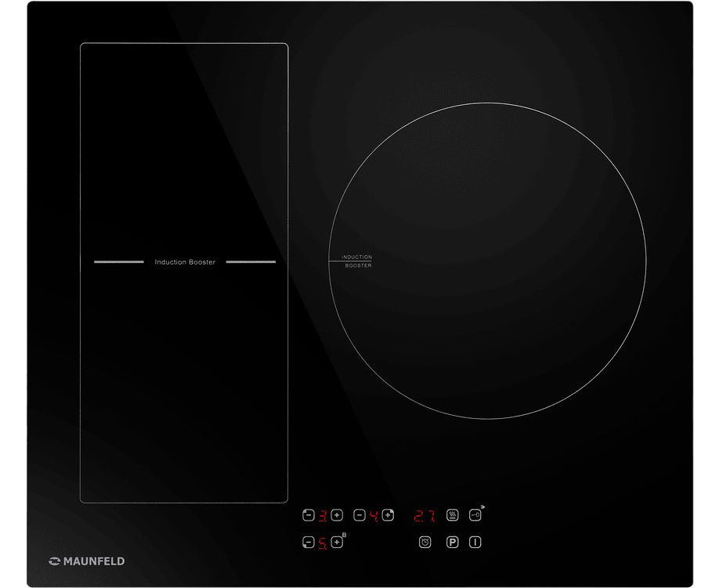The height and width of the screenshot is (588, 719).
Task: Decrease power using minus beside digit 4
Action: coord(359,515)
